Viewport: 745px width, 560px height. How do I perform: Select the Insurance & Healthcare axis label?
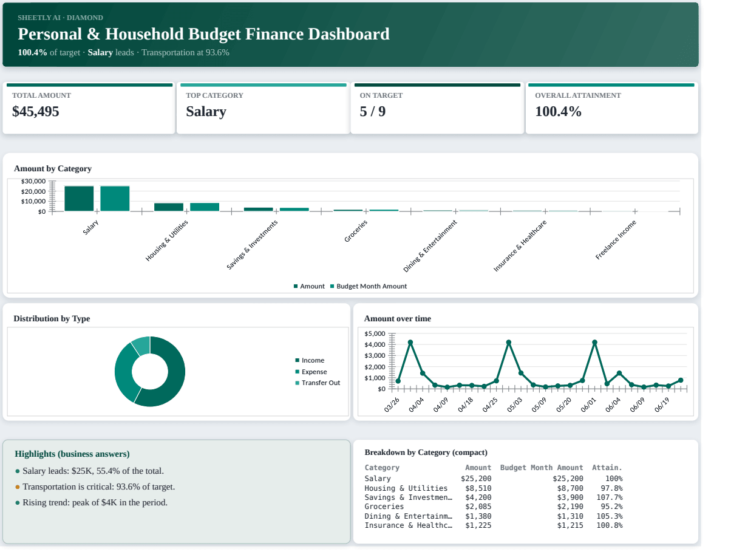pos(520,245)
